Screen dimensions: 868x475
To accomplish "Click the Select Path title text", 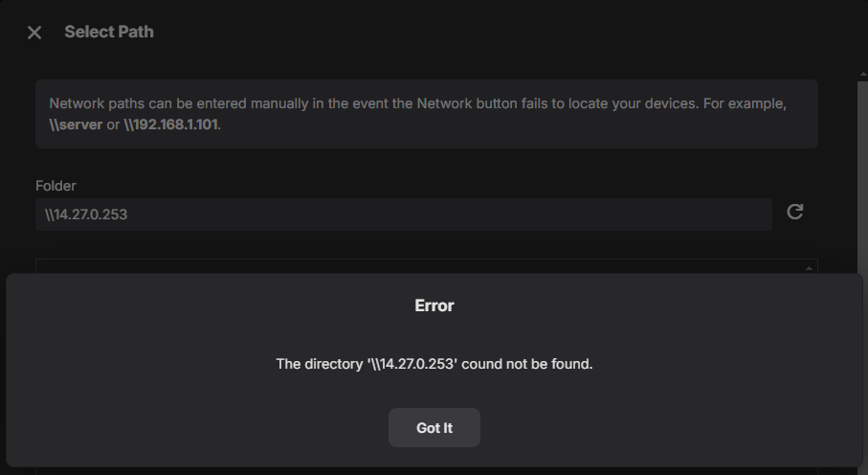I will click(109, 33).
